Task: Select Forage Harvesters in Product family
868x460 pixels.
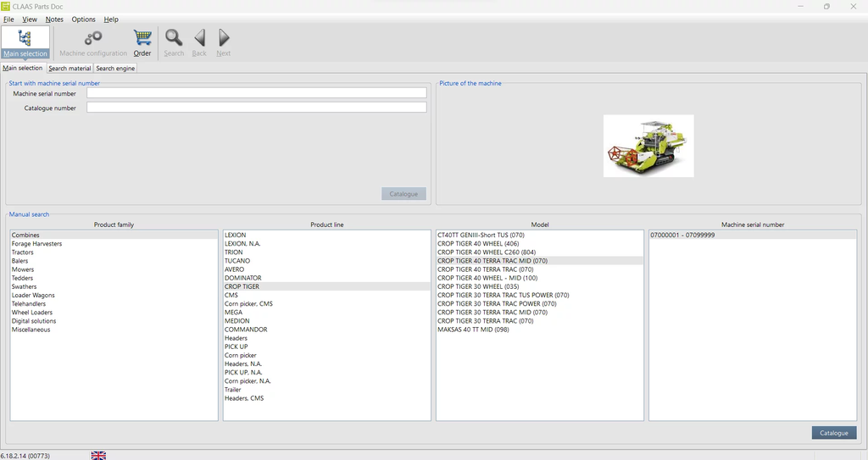Action: tap(36, 244)
